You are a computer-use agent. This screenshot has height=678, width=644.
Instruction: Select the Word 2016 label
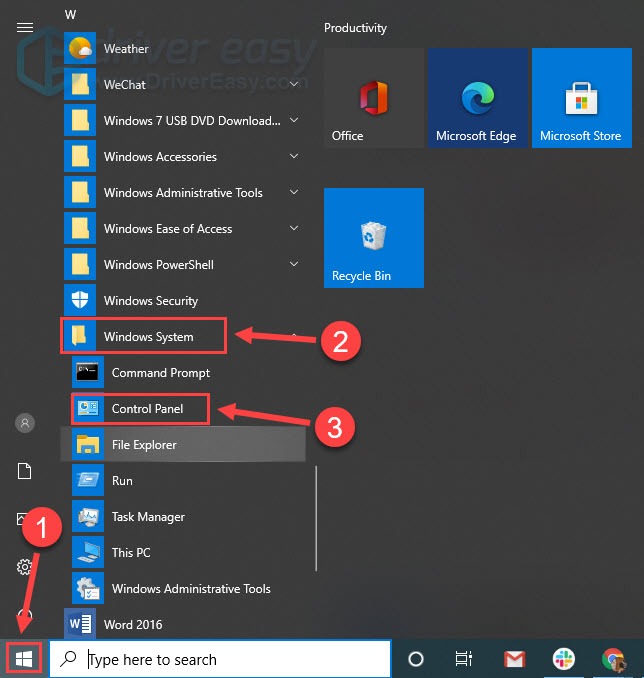click(x=133, y=624)
